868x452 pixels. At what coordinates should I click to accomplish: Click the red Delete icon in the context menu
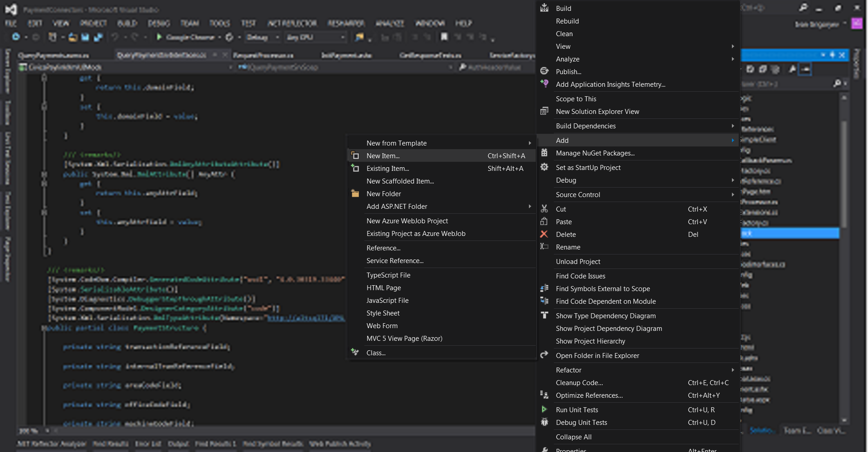[x=544, y=234]
